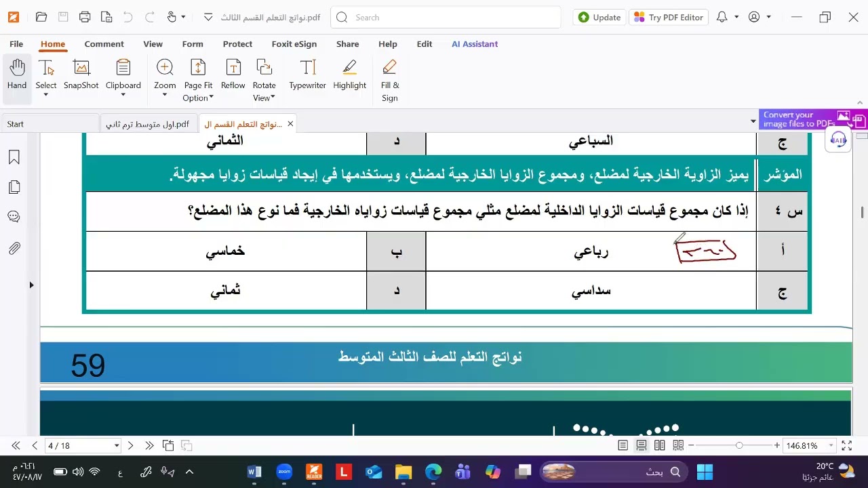Switch to the Comment tab
Viewport: 868px width, 488px height.
pos(104,44)
